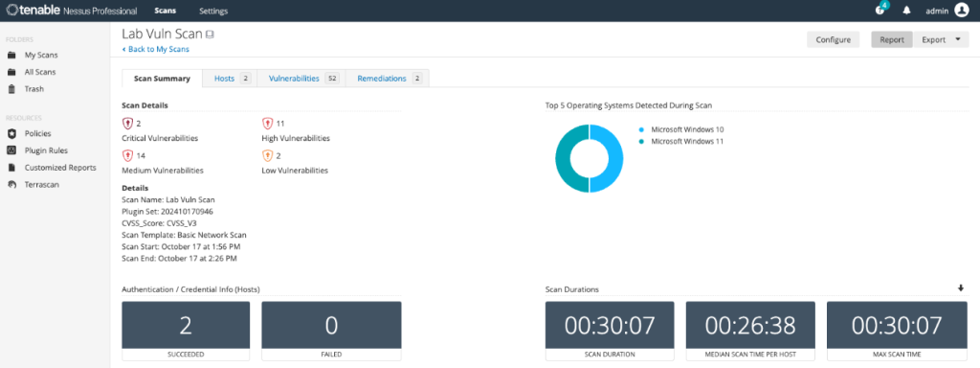Click the light blue donut chart segment

pos(615,158)
